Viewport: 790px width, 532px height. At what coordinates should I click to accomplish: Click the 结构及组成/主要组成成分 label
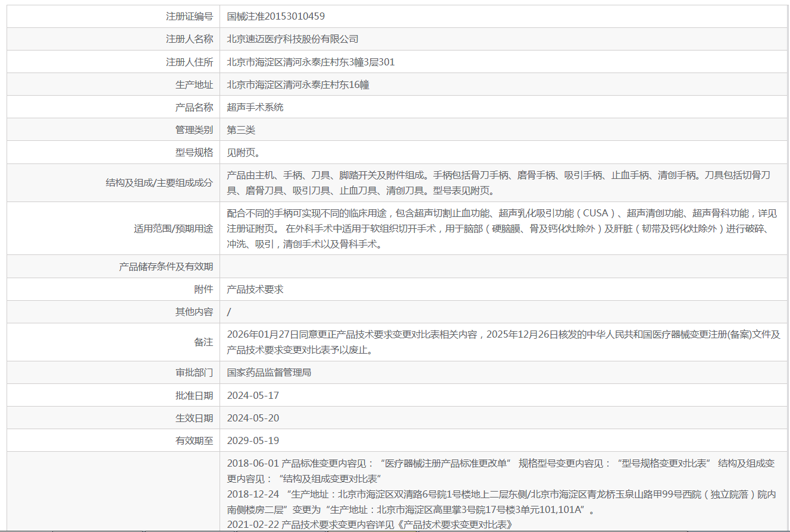tap(159, 183)
